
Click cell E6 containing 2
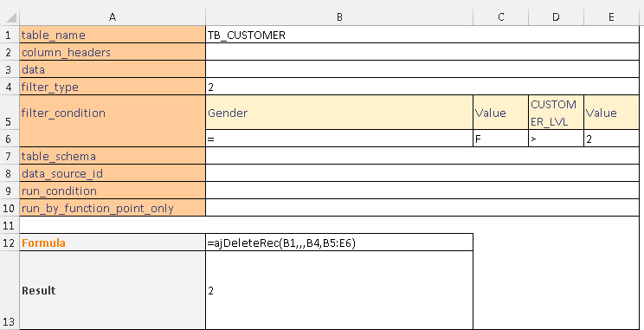(x=611, y=138)
